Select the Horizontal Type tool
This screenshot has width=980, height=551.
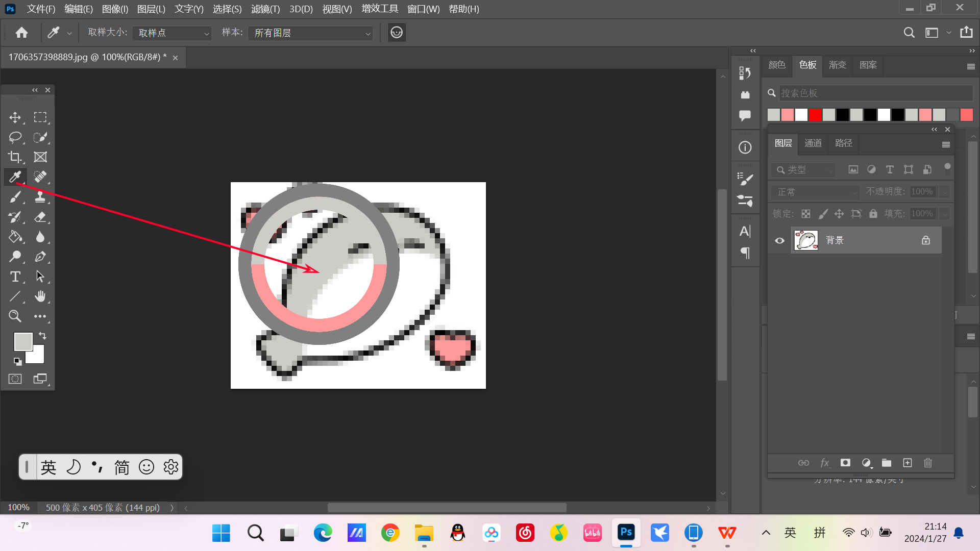coord(15,277)
